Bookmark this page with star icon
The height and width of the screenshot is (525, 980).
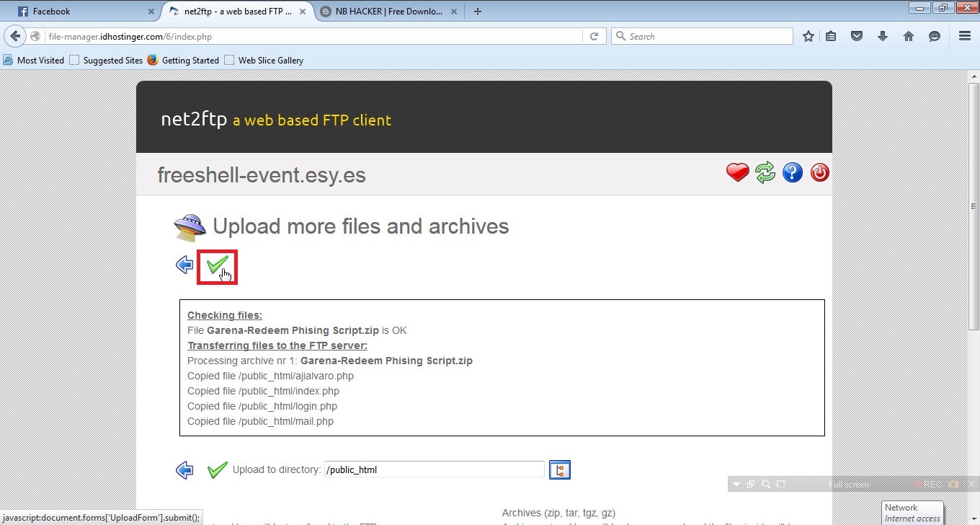click(808, 36)
